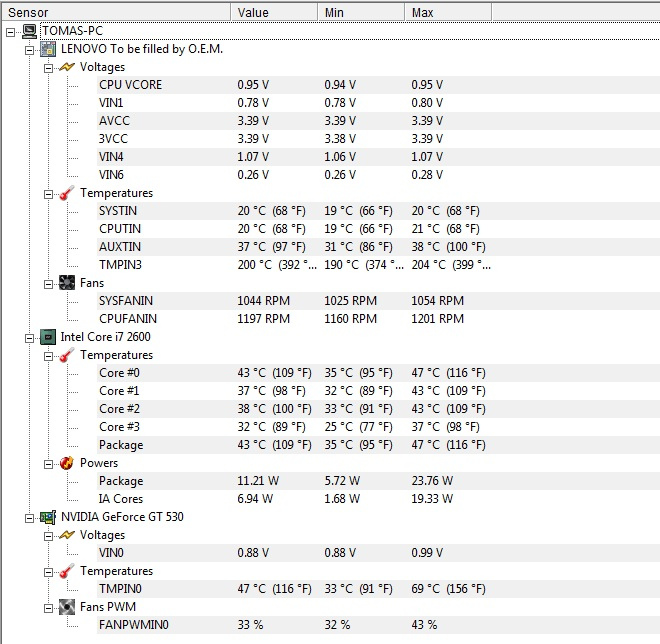
Task: Select the TMPIN3 temperature row
Action: 378,265
